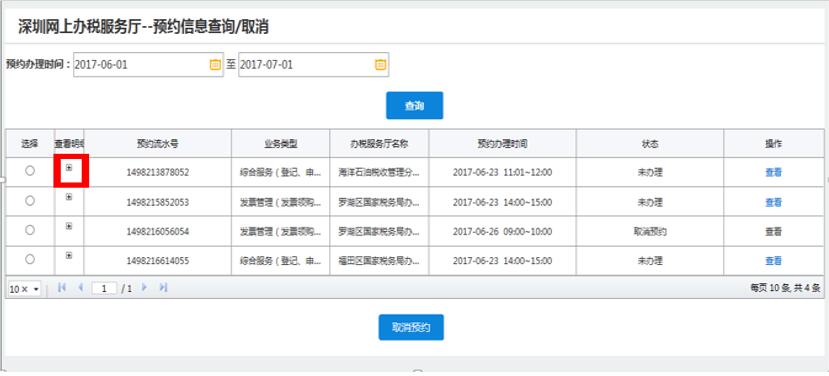Click serial number 1498216614055

158,261
